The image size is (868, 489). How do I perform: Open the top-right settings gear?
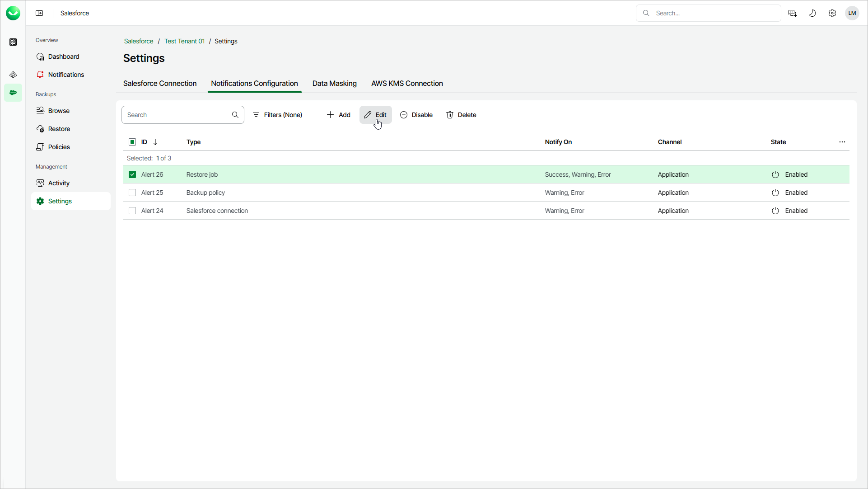(x=832, y=13)
